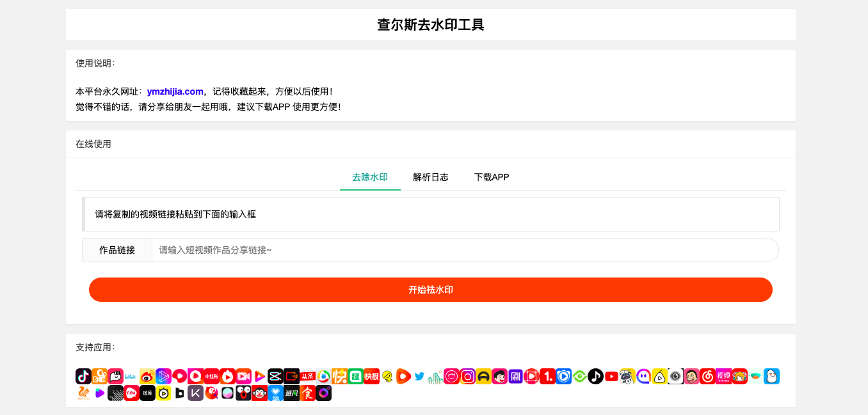Switch to the 解析日志 tab

(x=430, y=177)
